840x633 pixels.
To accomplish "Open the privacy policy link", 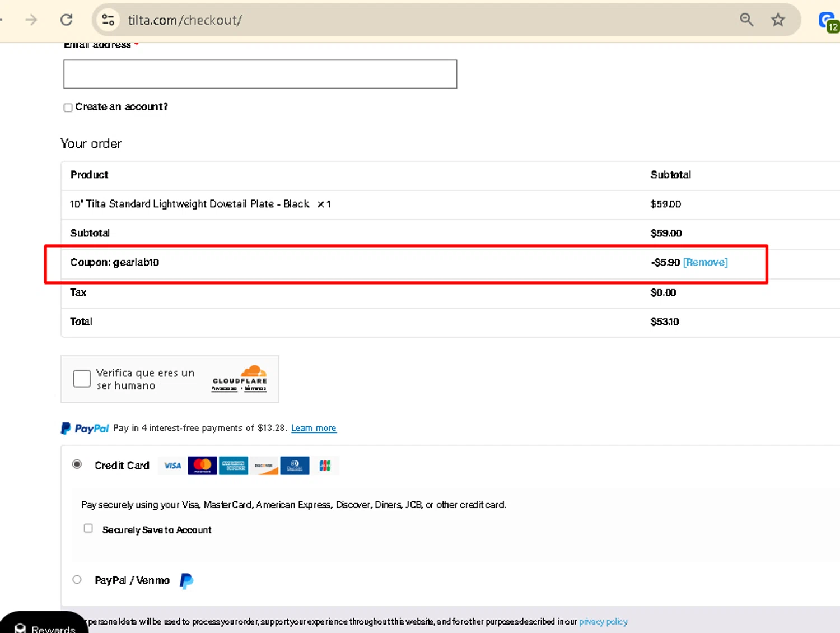I will [x=603, y=622].
